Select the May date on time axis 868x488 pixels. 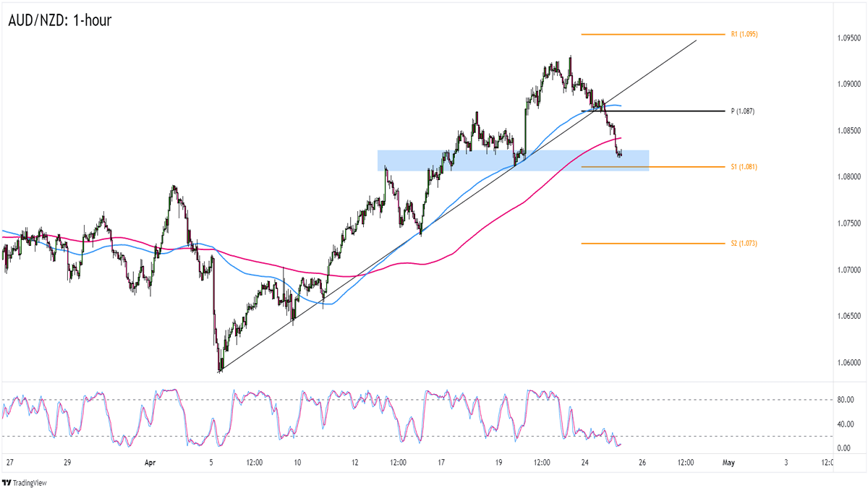[728, 462]
